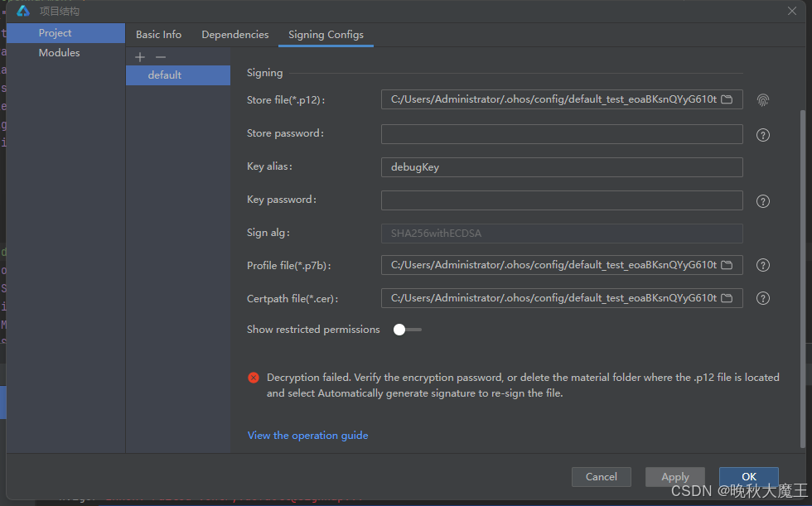
Task: Open help for Certpath file
Action: (x=763, y=298)
